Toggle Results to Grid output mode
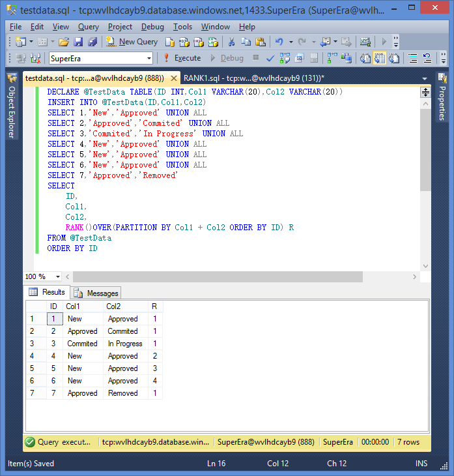 pyautogui.click(x=380, y=58)
